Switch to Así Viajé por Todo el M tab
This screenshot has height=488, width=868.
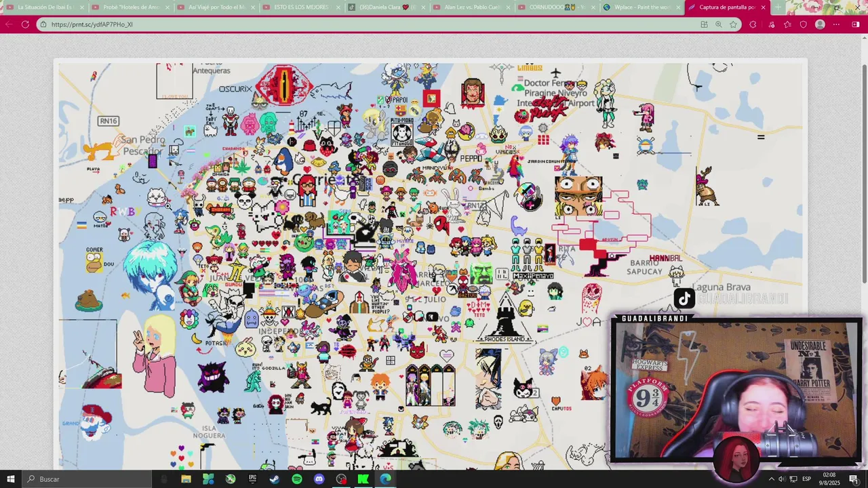point(216,7)
